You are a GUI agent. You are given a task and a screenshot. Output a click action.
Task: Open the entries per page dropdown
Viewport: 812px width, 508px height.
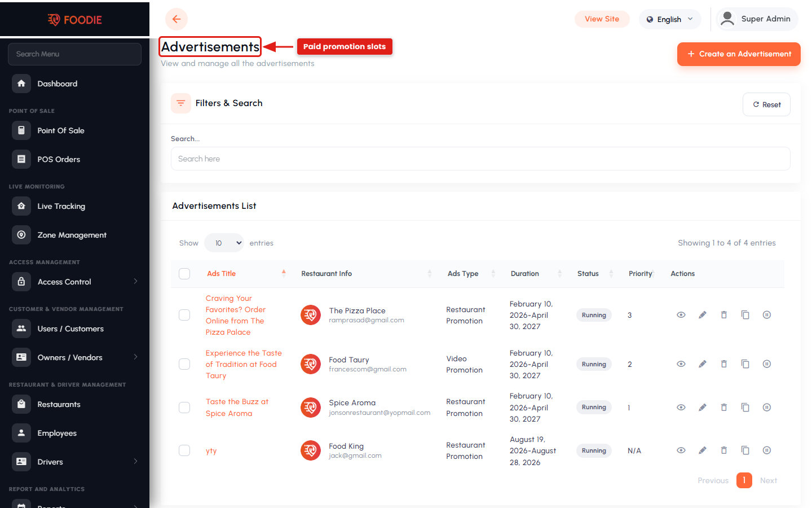224,243
